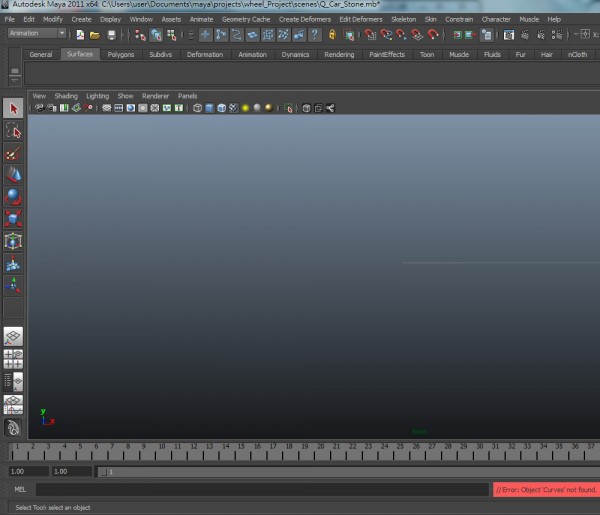
Task: Open Render Settings window icon
Action: 557,35
